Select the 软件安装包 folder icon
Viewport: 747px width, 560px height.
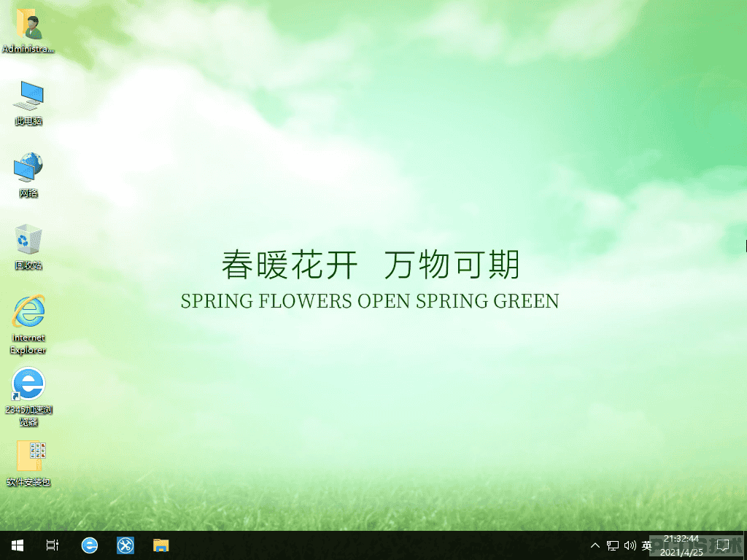click(28, 463)
